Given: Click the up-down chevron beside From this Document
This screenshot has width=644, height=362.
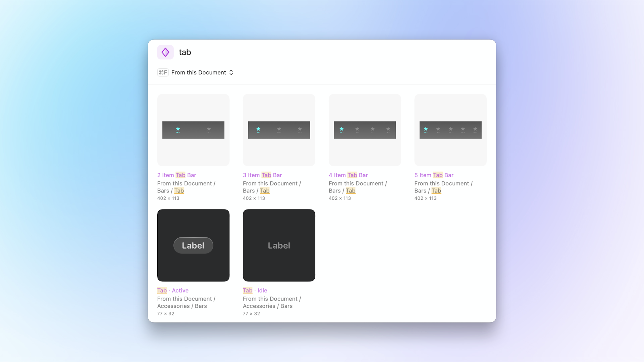Looking at the screenshot, I should (231, 72).
